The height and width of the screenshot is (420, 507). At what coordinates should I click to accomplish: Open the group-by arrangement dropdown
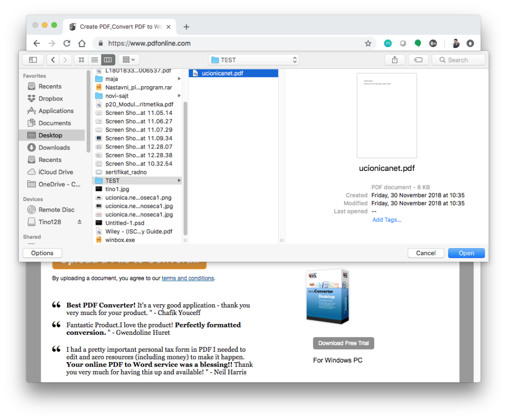pos(129,60)
